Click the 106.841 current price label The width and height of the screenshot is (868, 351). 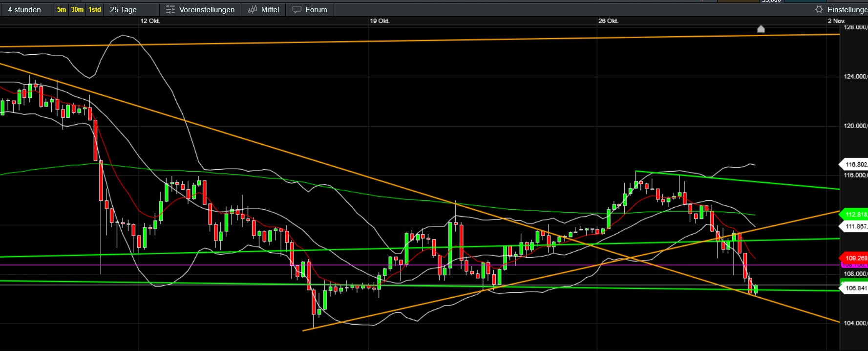(x=855, y=288)
